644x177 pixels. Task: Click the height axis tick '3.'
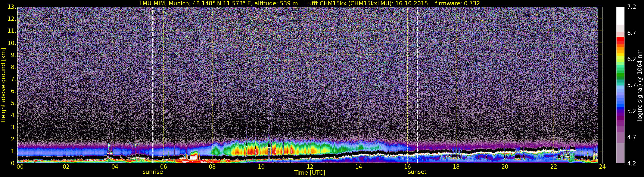tap(13, 127)
